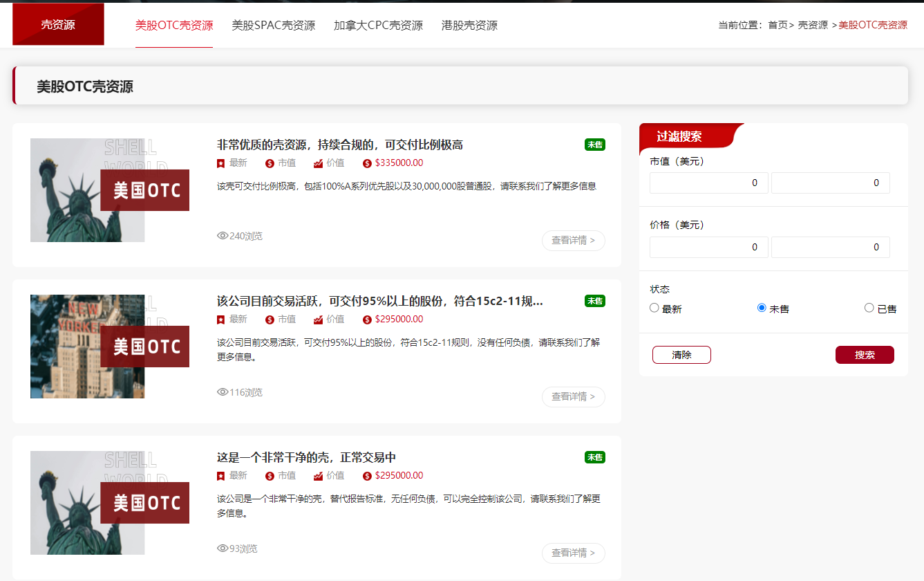
Task: Click the 价值 chart icon in third listing
Action: [x=318, y=476]
